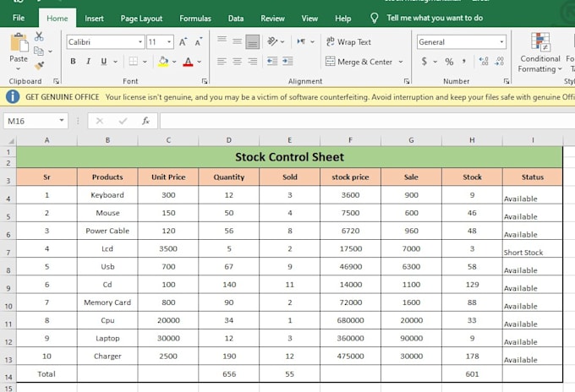Decrease indent icon
The width and height of the screenshot is (575, 392).
pyautogui.click(x=272, y=61)
